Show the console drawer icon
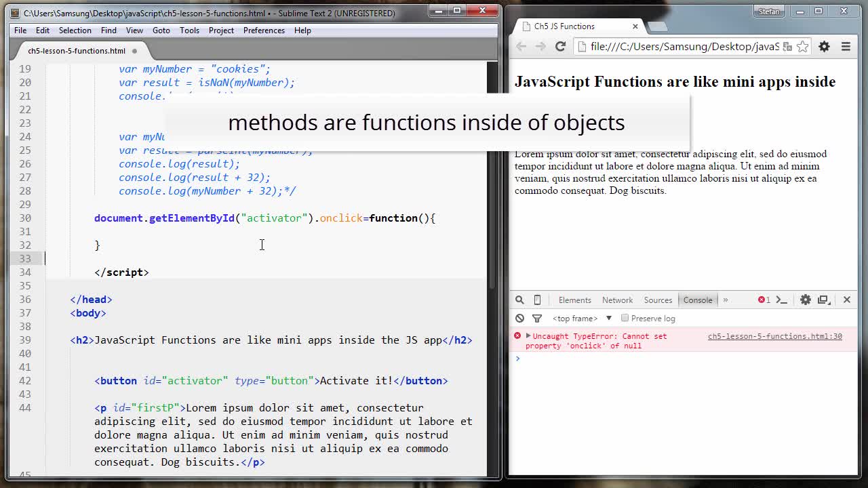Viewport: 868px width, 488px height. click(781, 300)
